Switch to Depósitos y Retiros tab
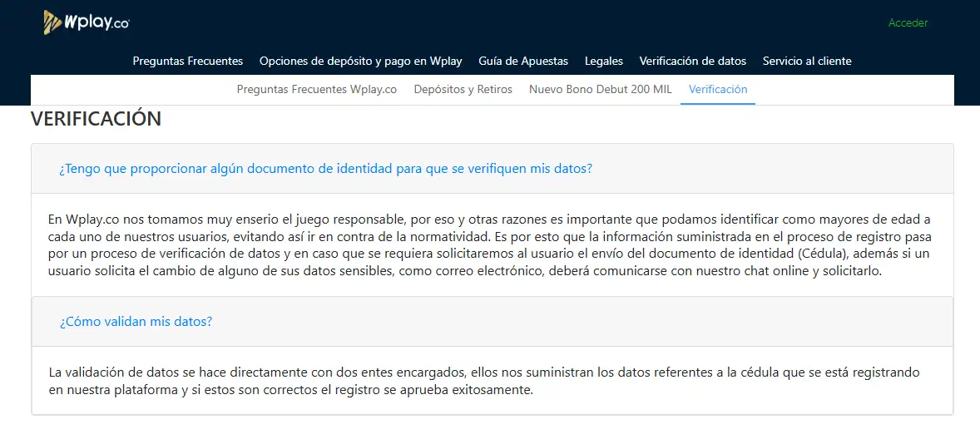The height and width of the screenshot is (444, 980). [463, 89]
